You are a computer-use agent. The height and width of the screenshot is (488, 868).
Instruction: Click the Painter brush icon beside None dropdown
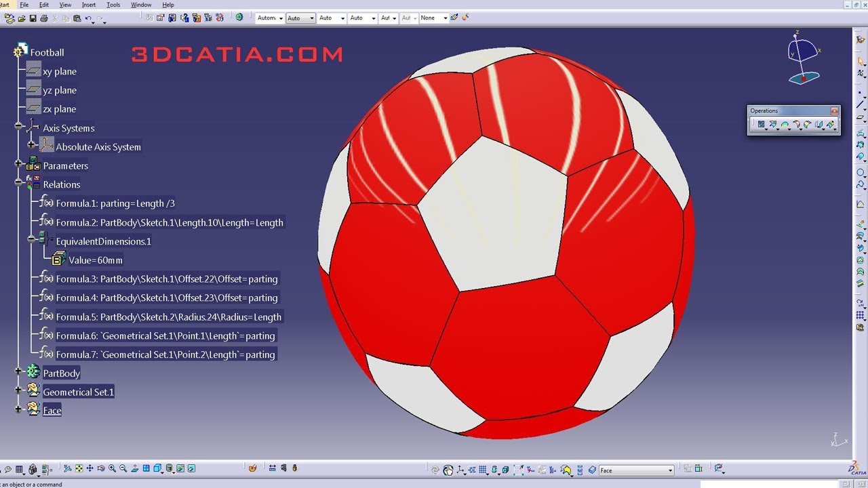pos(454,18)
